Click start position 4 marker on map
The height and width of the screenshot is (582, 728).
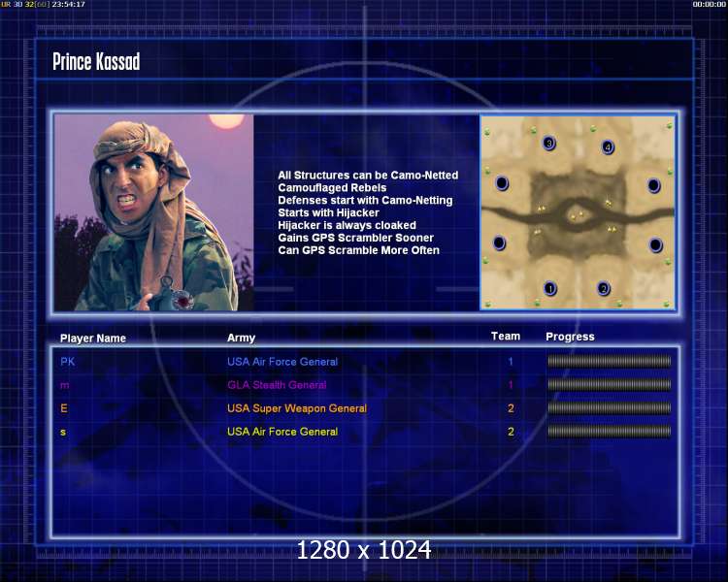pos(608,147)
